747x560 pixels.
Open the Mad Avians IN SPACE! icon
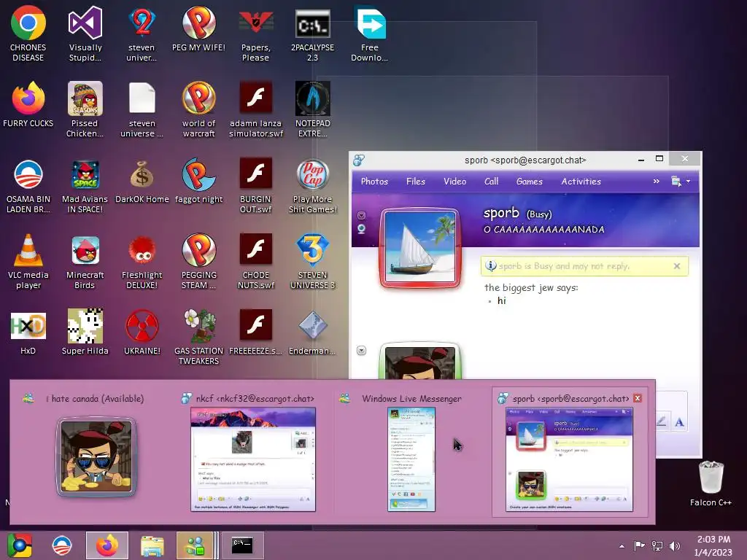pyautogui.click(x=85, y=186)
